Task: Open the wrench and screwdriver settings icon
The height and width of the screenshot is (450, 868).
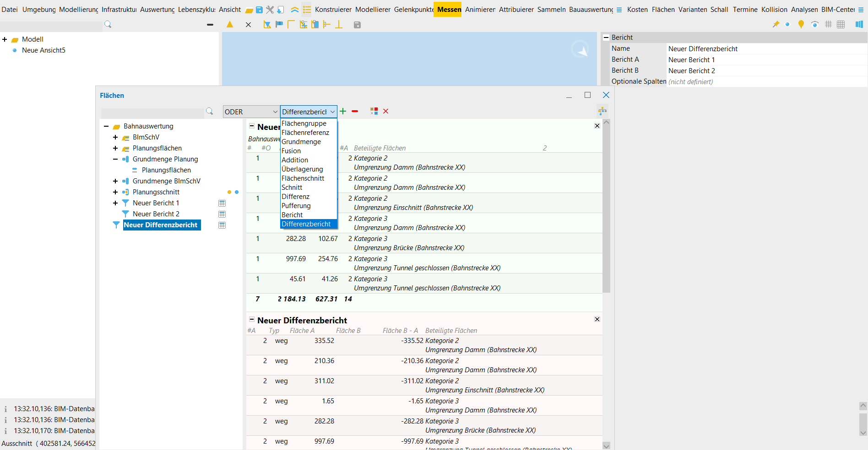Action: pos(270,10)
